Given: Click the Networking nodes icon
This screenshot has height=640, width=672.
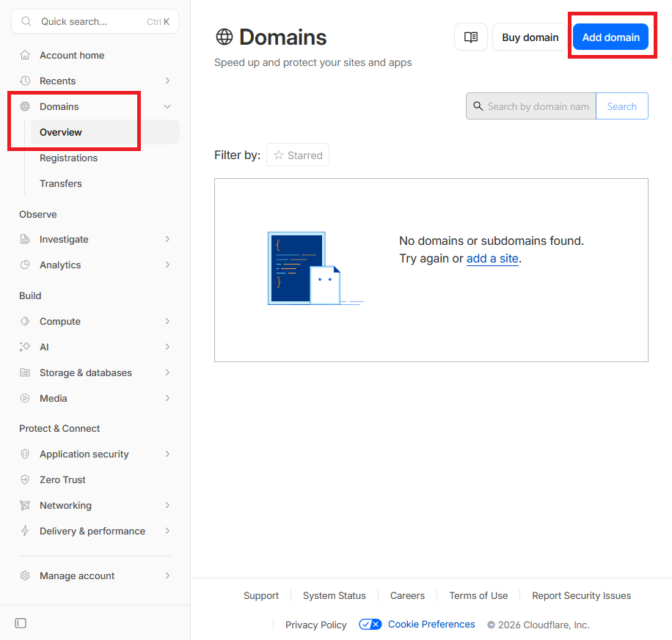Looking at the screenshot, I should [x=25, y=506].
